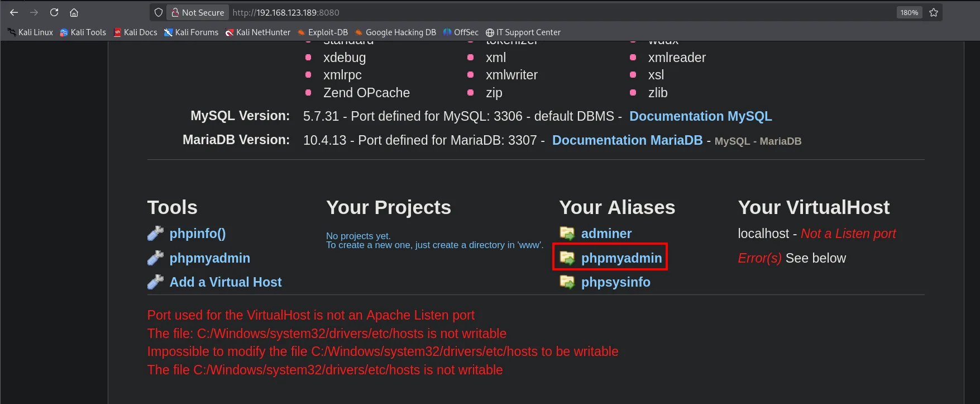Open the Documentation MariaDB link
Image resolution: width=980 pixels, height=404 pixels.
627,140
